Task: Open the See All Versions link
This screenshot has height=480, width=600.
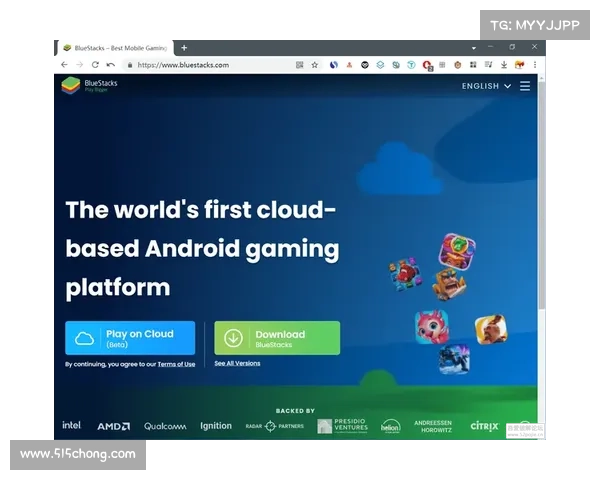Action: click(237, 363)
